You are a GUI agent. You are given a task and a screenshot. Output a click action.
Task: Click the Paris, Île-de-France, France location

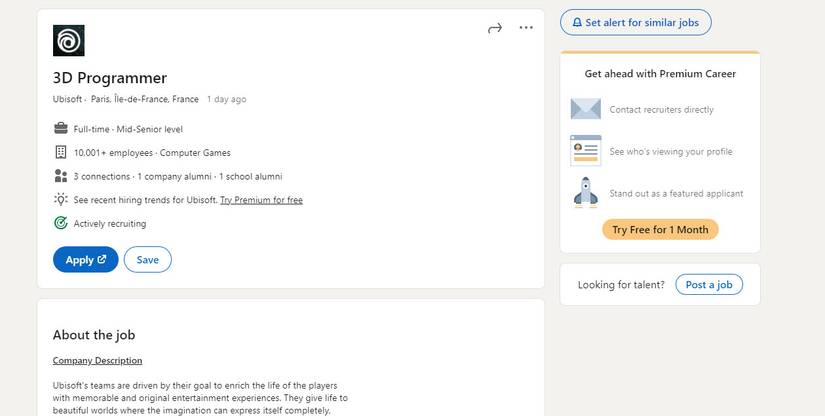145,99
